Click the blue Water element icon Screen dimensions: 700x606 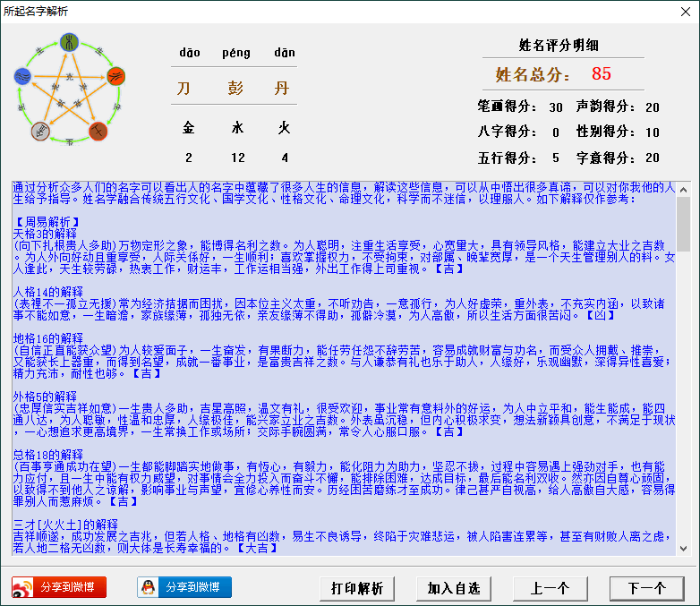coord(24,76)
